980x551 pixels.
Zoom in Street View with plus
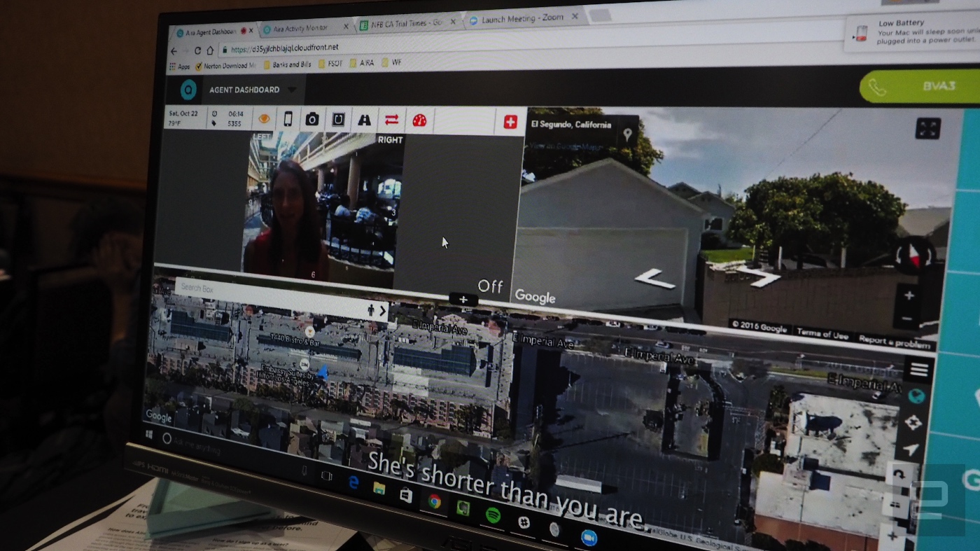click(x=909, y=296)
